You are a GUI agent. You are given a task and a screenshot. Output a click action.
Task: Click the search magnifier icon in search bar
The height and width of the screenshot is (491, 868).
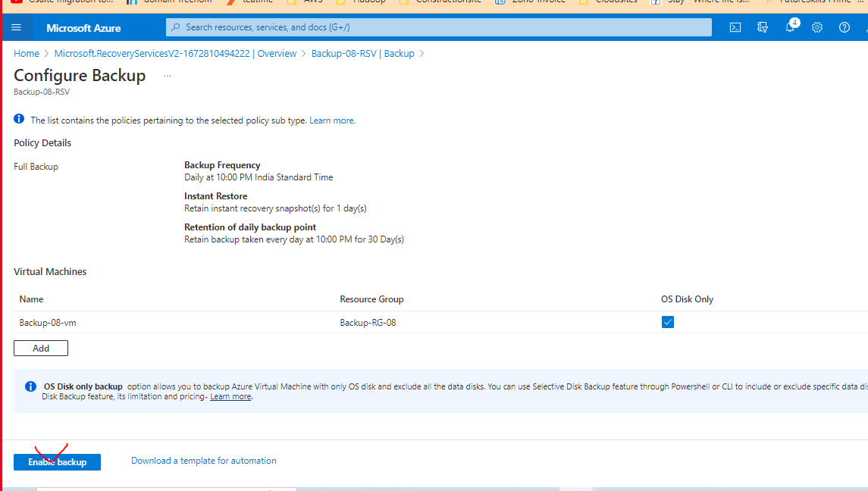point(175,27)
